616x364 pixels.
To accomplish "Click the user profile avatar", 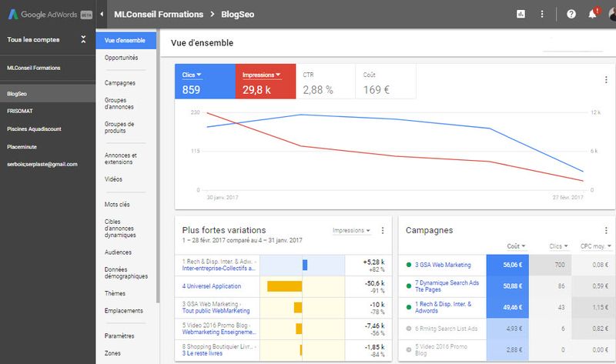I will click(612, 14).
